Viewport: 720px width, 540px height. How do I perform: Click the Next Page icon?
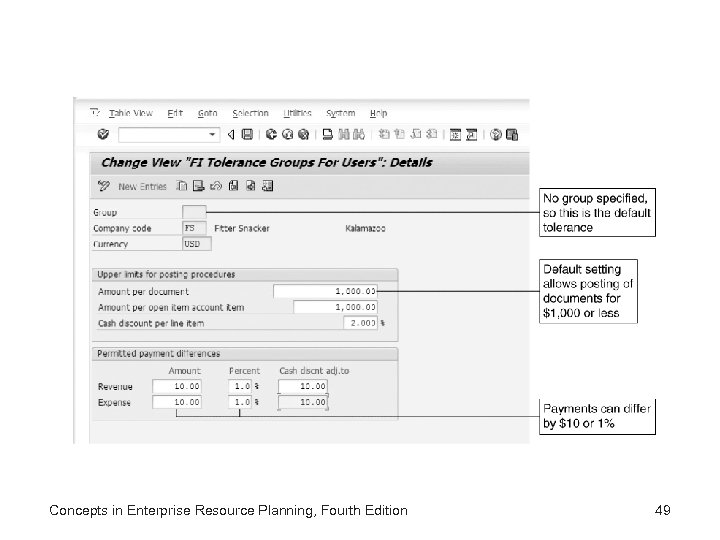point(416,134)
